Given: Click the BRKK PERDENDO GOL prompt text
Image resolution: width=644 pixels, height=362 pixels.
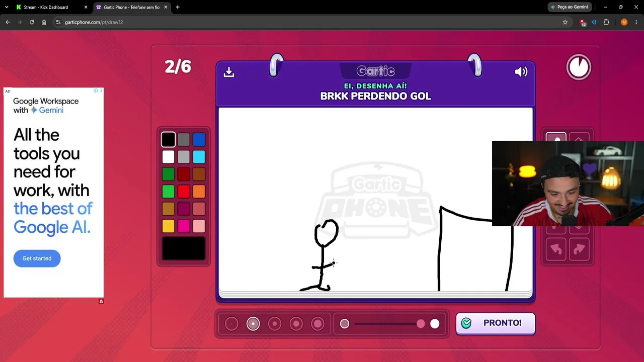Looking at the screenshot, I should click(x=376, y=96).
